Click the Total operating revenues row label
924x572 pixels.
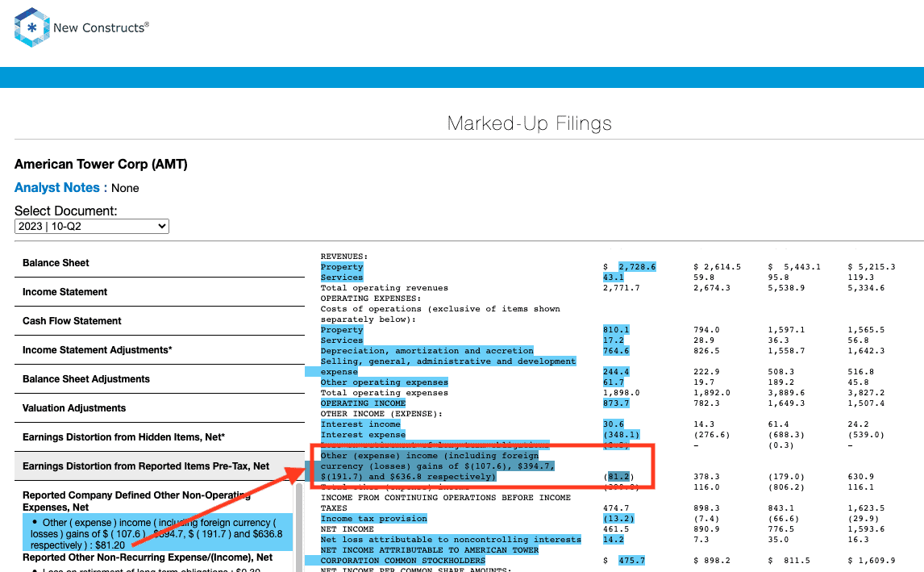385,288
